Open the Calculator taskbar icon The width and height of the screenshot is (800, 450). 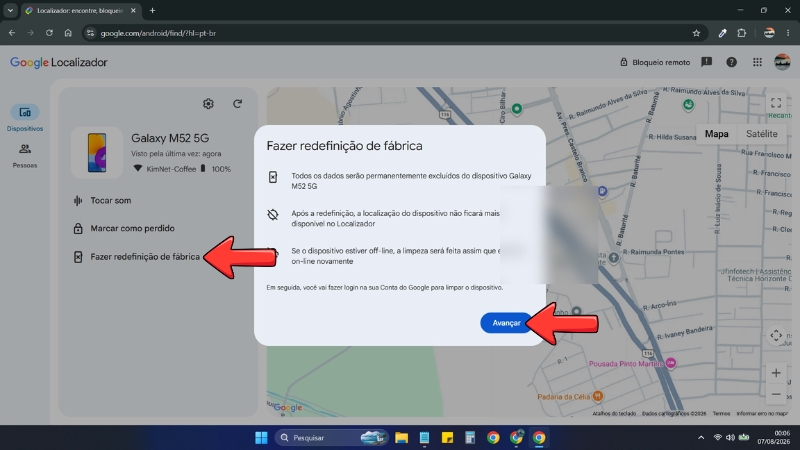coord(470,438)
